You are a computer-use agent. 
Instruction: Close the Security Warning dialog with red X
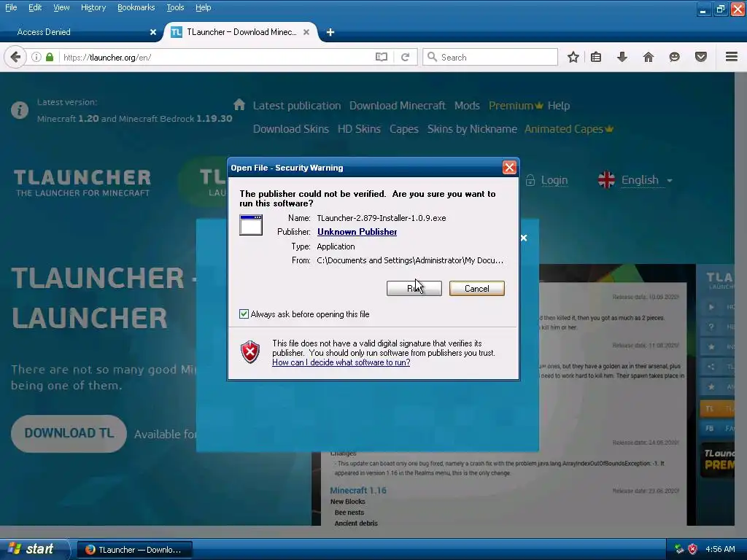[x=509, y=167]
